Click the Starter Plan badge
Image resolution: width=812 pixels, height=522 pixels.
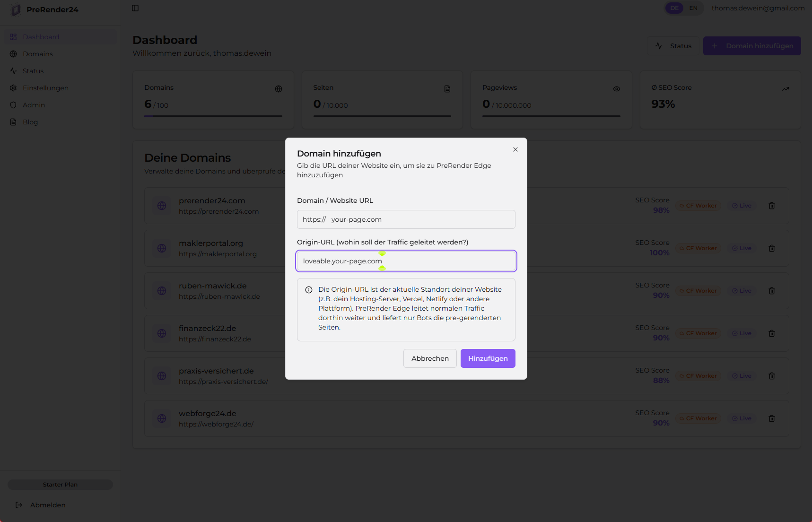pos(60,485)
